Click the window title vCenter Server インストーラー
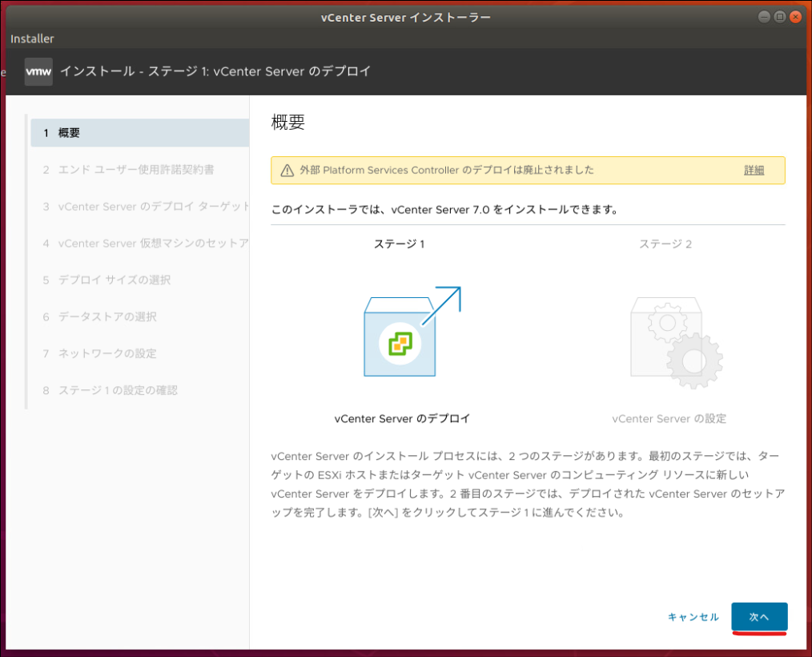This screenshot has width=812, height=657. coord(405,18)
